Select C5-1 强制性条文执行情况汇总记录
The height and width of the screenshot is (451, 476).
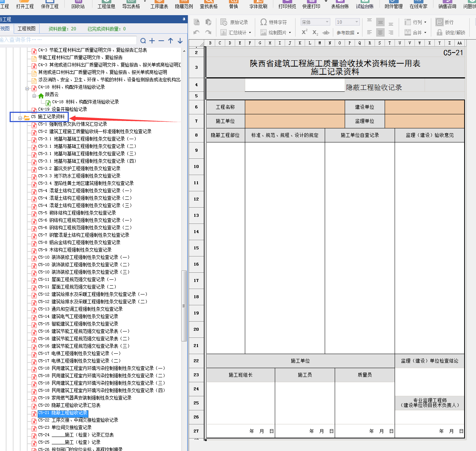72,124
